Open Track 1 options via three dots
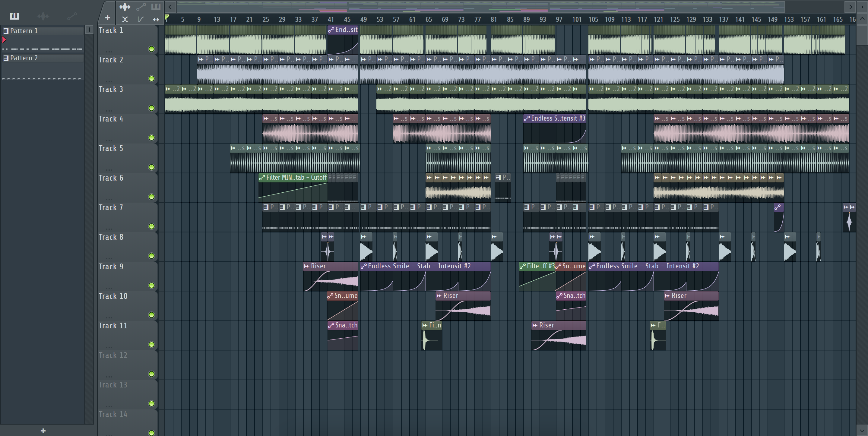 (x=109, y=52)
